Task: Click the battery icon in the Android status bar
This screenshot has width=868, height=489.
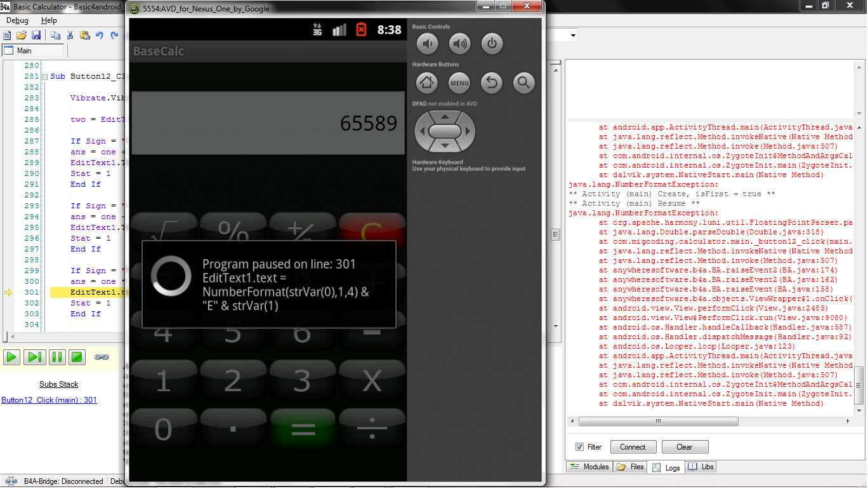Action: pos(361,29)
